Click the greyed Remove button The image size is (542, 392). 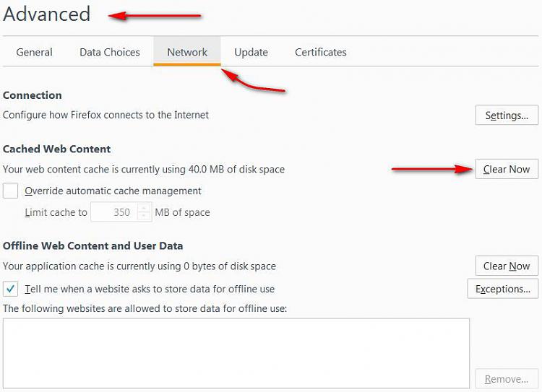pyautogui.click(x=507, y=379)
